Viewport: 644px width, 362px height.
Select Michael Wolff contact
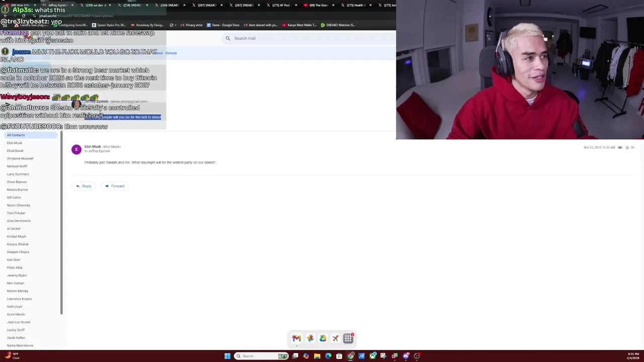[x=17, y=166]
